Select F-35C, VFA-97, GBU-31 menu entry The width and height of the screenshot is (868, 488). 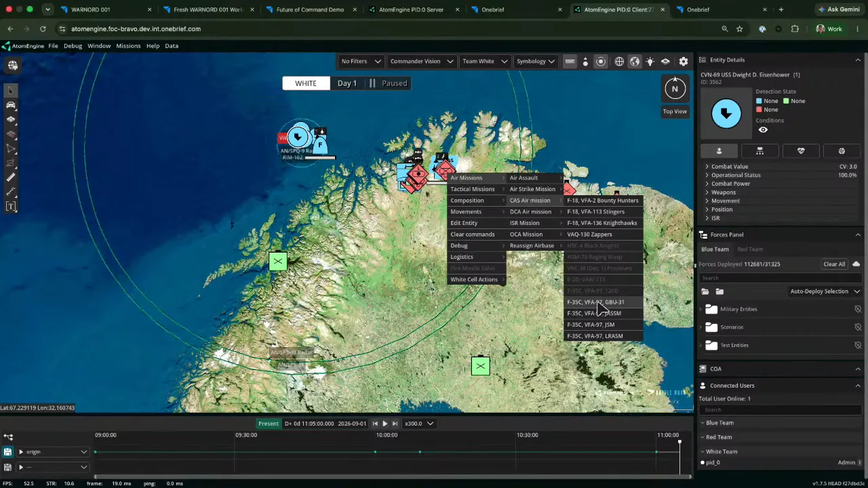tap(603, 302)
